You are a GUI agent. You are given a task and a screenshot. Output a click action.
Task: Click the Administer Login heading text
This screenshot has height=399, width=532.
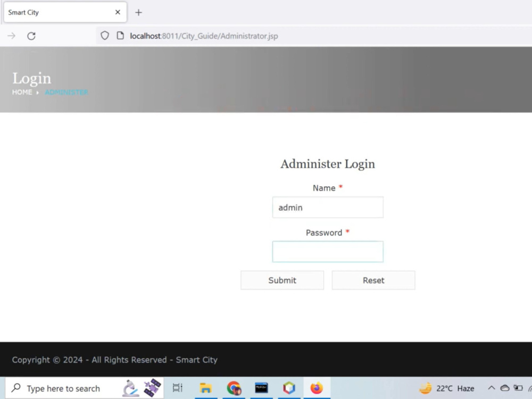328,164
